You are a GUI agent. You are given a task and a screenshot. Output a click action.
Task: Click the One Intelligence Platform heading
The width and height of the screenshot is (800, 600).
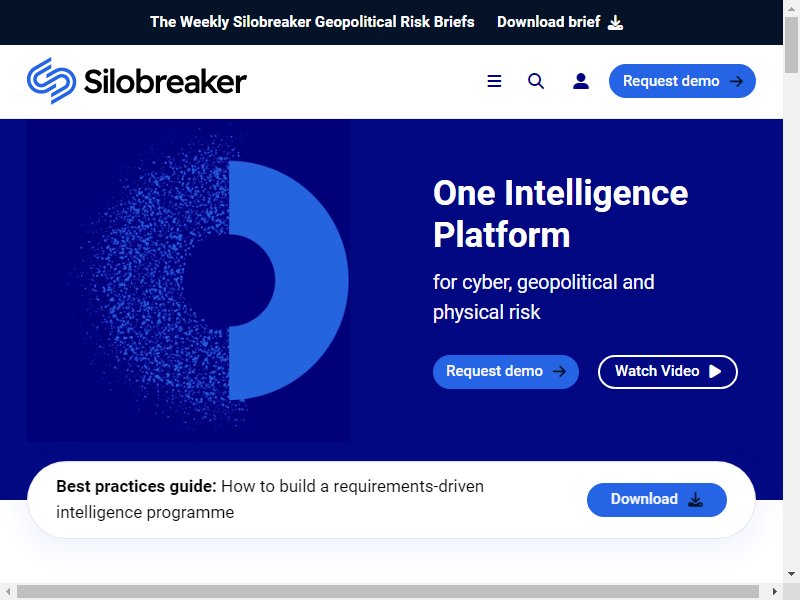[560, 214]
